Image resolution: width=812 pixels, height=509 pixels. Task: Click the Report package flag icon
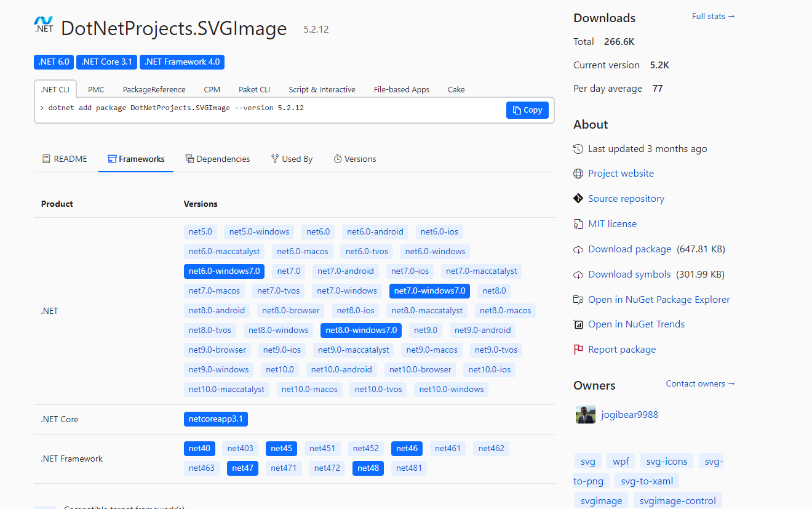pyautogui.click(x=578, y=350)
